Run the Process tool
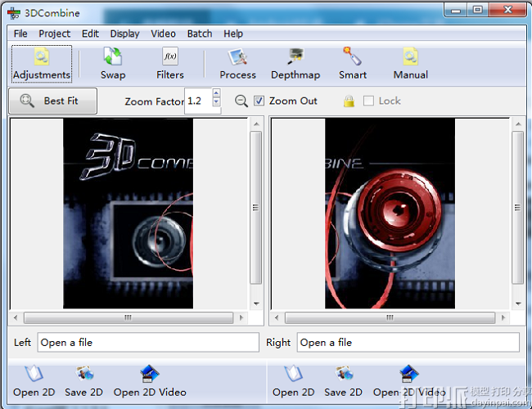Image resolution: width=532 pixels, height=409 pixels. point(237,65)
